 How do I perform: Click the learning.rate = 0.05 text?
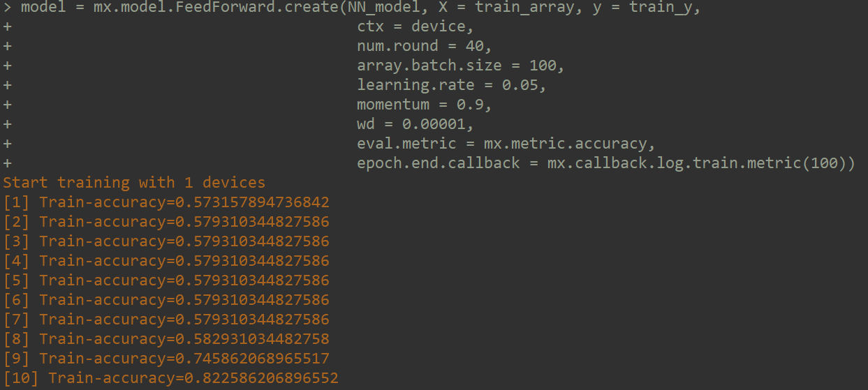451,85
